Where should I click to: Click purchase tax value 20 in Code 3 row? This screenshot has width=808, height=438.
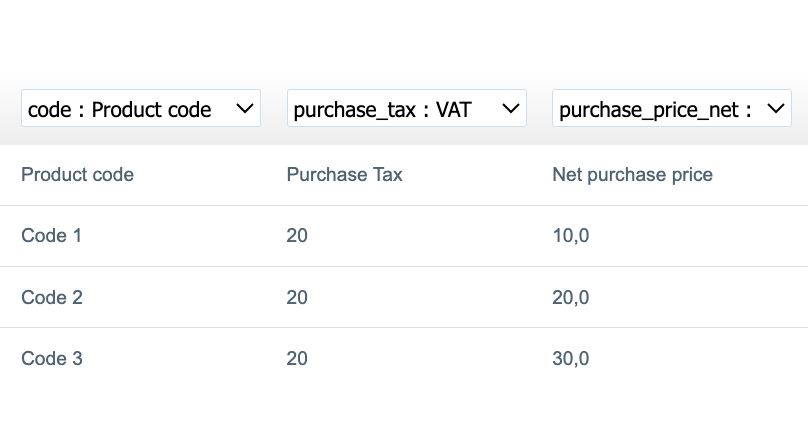(x=297, y=358)
